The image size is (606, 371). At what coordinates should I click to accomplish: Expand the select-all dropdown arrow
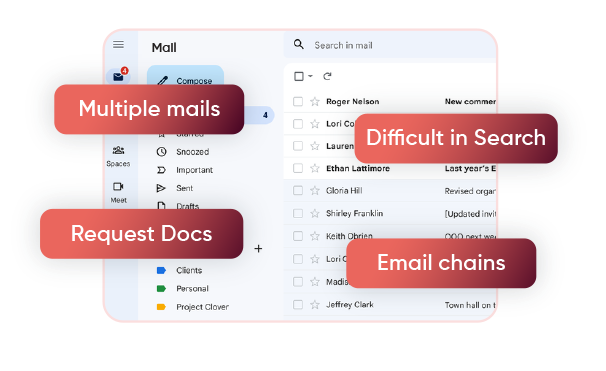(310, 76)
